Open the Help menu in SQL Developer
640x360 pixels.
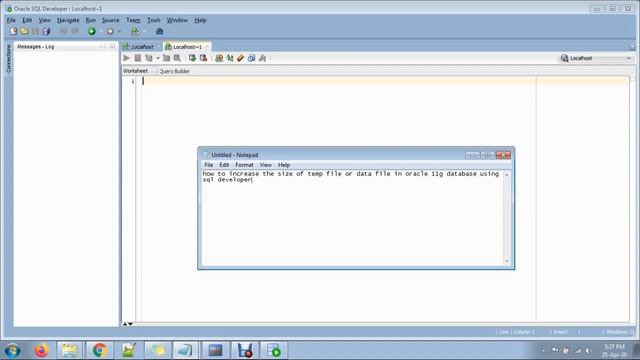[x=200, y=20]
